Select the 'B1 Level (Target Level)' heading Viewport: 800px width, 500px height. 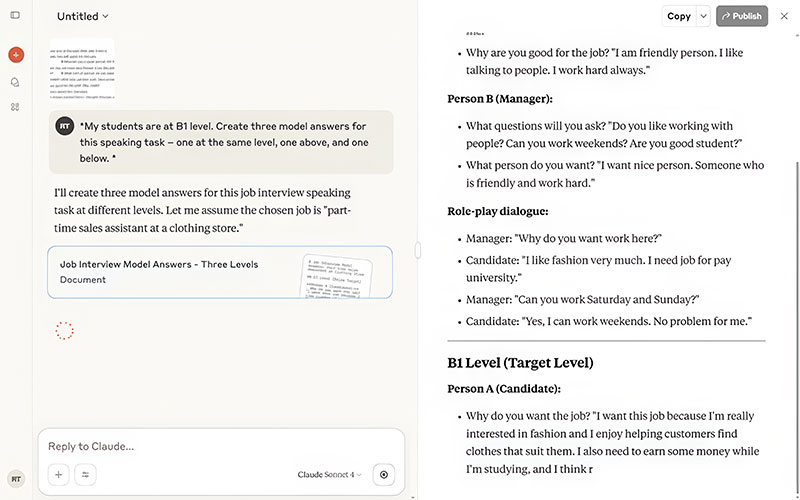click(520, 363)
